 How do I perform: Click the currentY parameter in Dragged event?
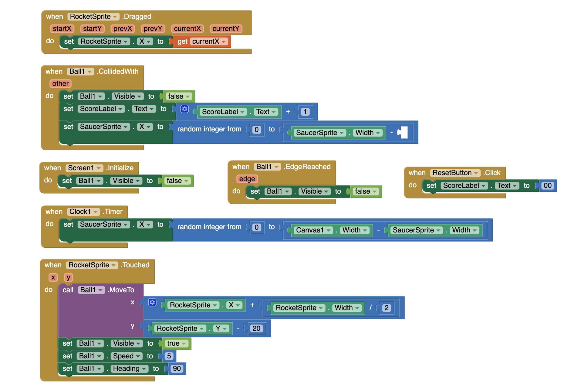click(226, 29)
